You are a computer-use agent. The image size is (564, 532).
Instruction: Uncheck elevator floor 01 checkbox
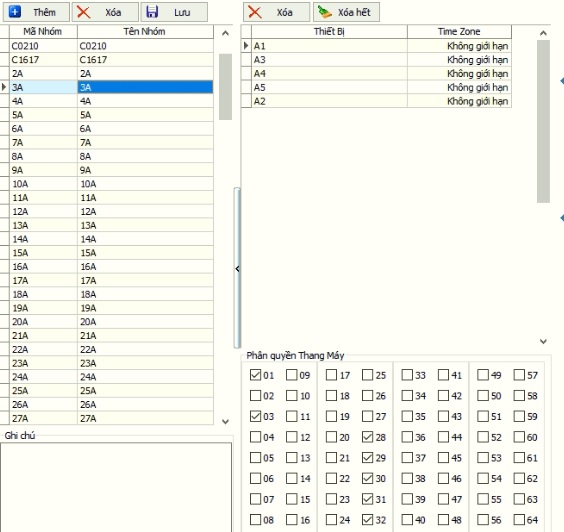(x=255, y=375)
